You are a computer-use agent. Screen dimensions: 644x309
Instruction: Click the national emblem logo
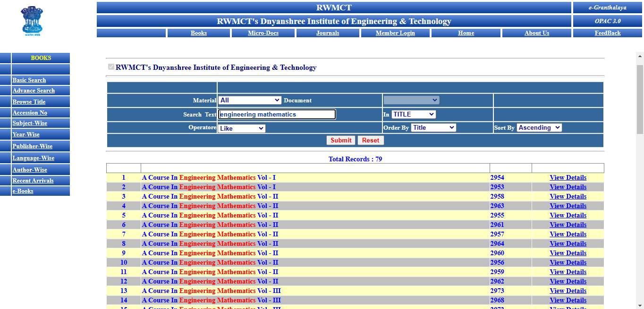[32, 21]
